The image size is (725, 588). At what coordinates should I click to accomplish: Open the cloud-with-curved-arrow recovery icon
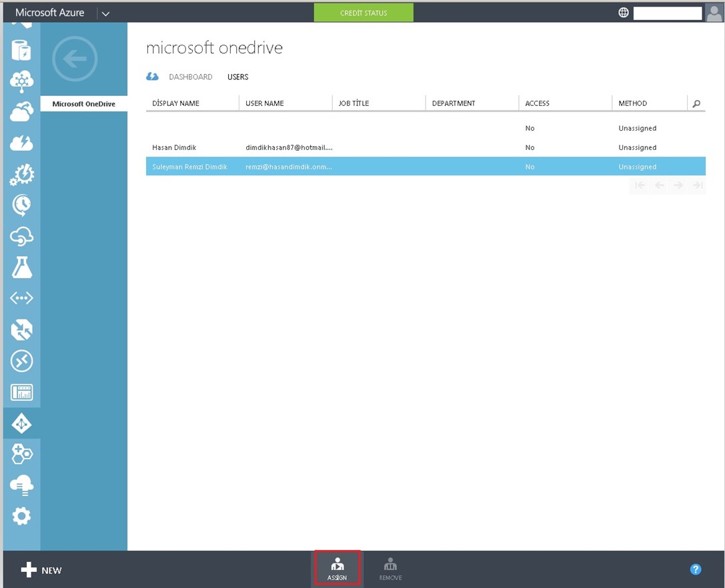coord(21,111)
